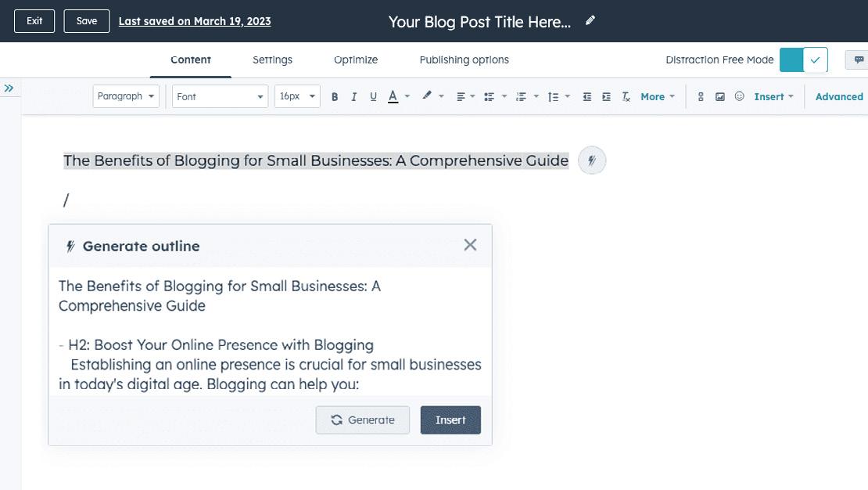Switch to the Settings tab
868x490 pixels.
pyautogui.click(x=272, y=60)
